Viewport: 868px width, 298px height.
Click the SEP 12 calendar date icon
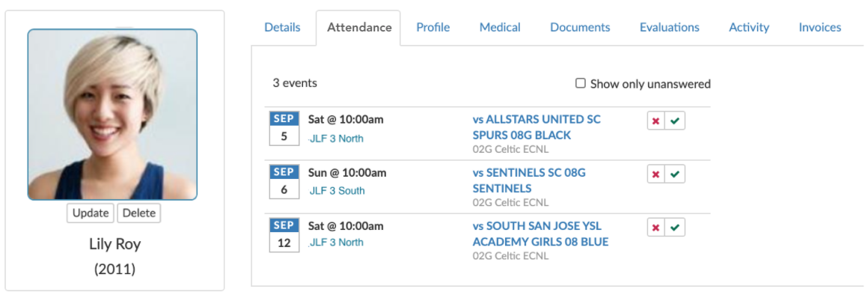(x=284, y=235)
